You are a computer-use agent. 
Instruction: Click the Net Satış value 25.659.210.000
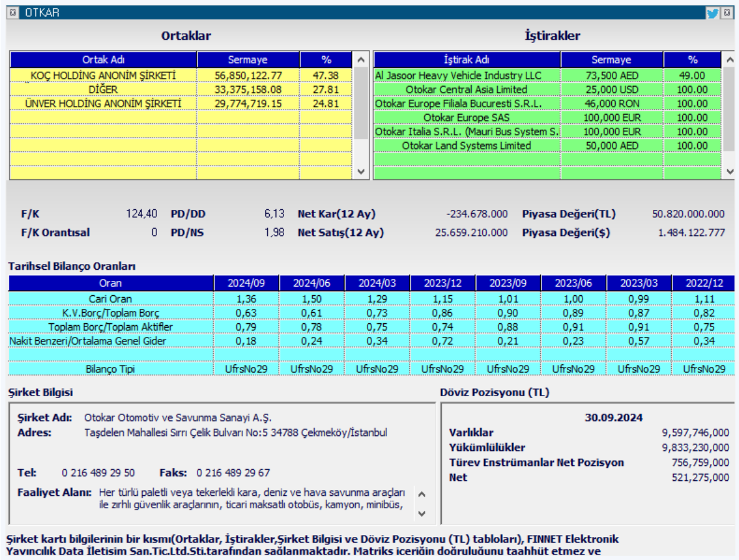click(471, 233)
